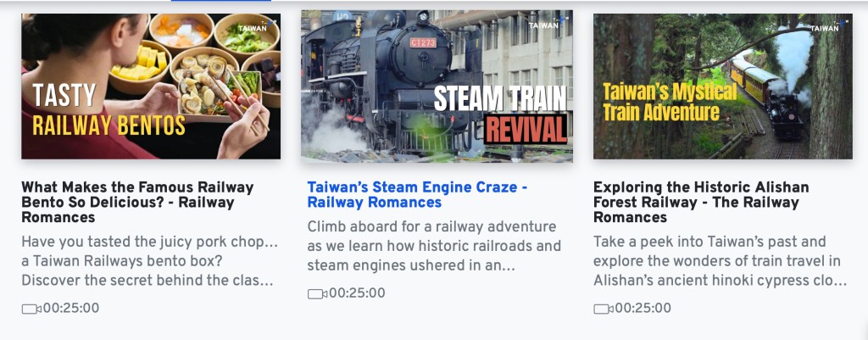Click Taiwan Plus logo on Alishan thumbnail
The image size is (868, 340).
coord(829,26)
